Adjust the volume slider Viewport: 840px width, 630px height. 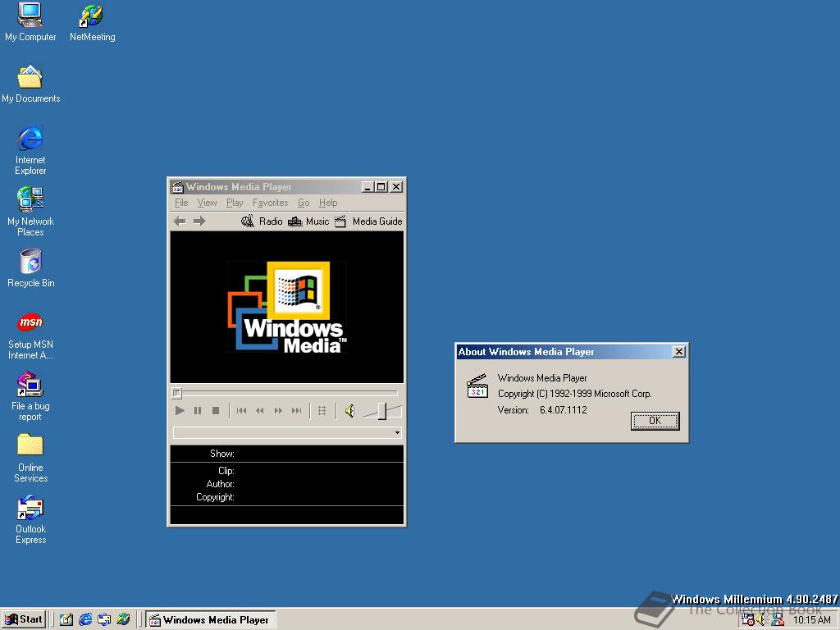(x=382, y=411)
